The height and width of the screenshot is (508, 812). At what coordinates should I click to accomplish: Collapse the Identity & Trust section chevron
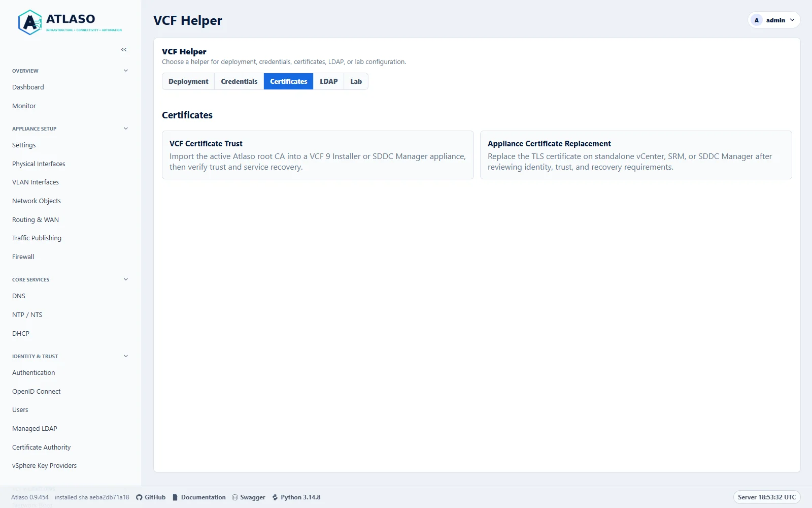point(126,356)
